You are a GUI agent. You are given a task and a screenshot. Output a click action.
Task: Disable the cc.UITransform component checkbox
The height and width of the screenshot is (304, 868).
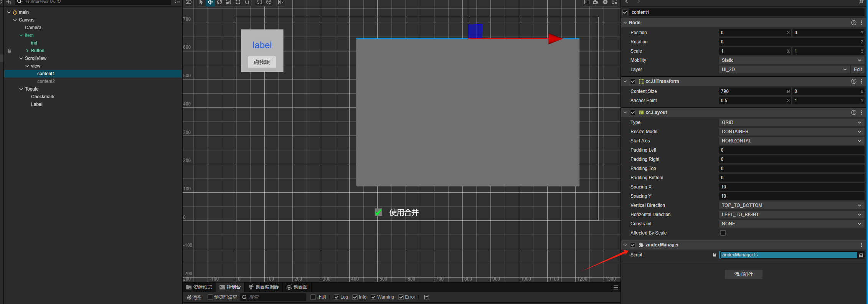click(633, 81)
